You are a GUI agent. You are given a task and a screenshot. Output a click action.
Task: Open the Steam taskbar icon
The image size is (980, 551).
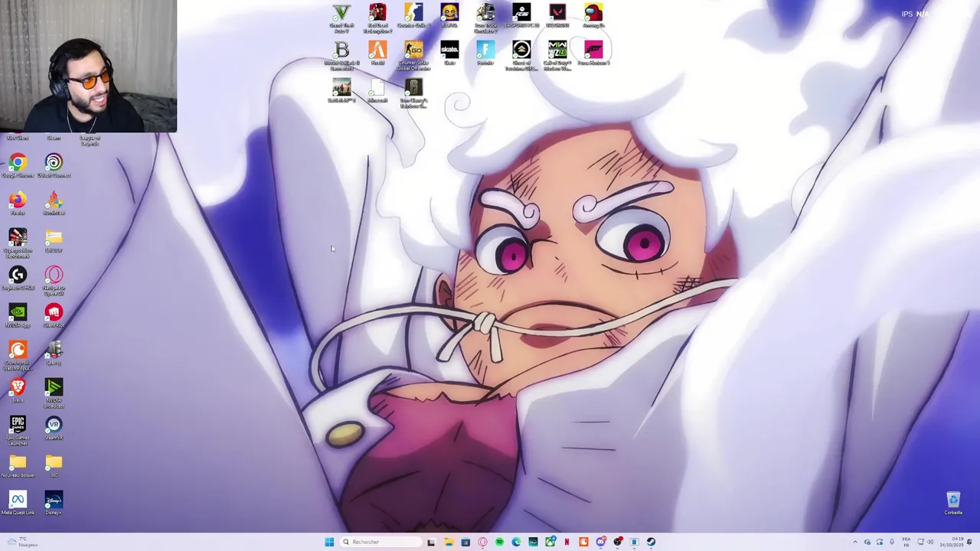[651, 542]
